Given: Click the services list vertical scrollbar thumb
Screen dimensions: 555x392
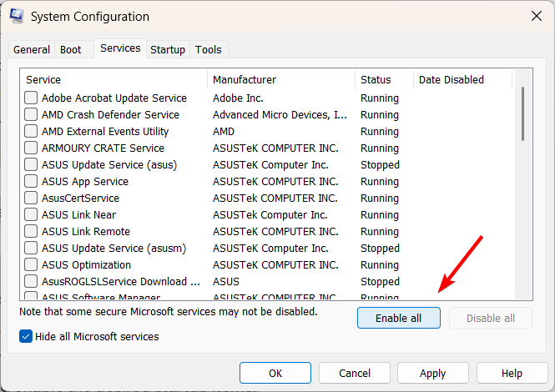Looking at the screenshot, I should [522, 114].
